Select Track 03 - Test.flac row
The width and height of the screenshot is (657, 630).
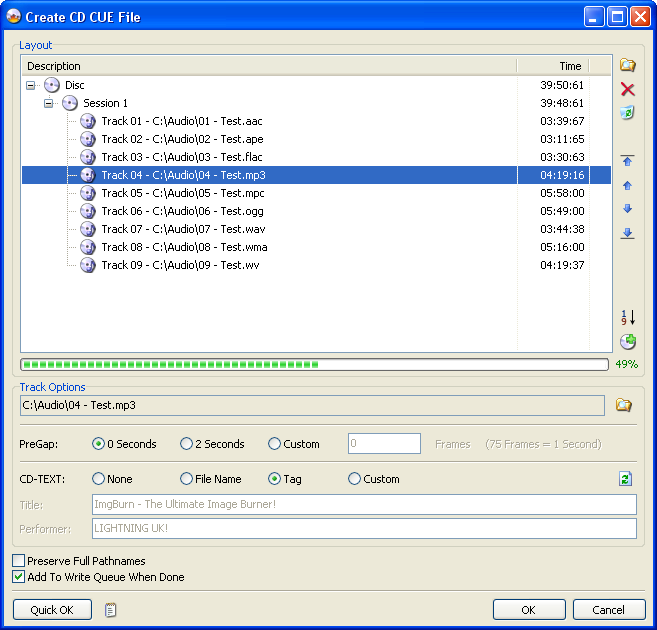tap(316, 157)
